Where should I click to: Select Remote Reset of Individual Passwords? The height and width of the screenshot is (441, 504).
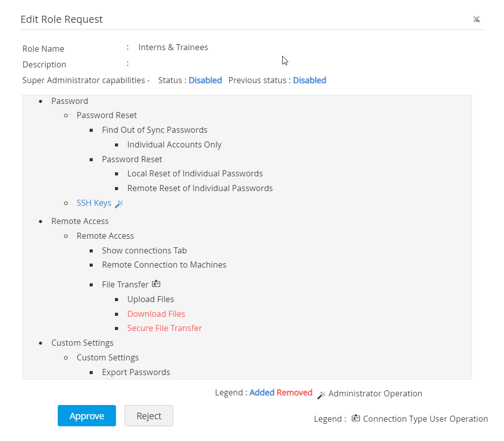200,188
